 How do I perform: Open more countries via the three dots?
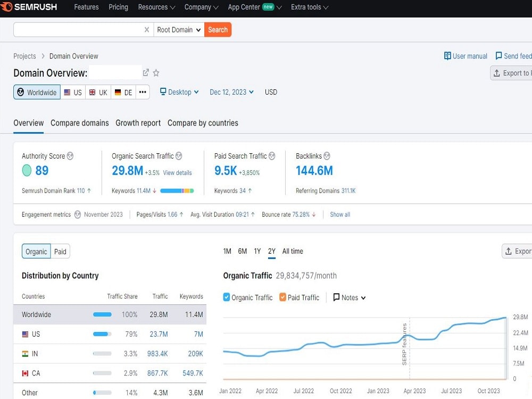point(143,92)
